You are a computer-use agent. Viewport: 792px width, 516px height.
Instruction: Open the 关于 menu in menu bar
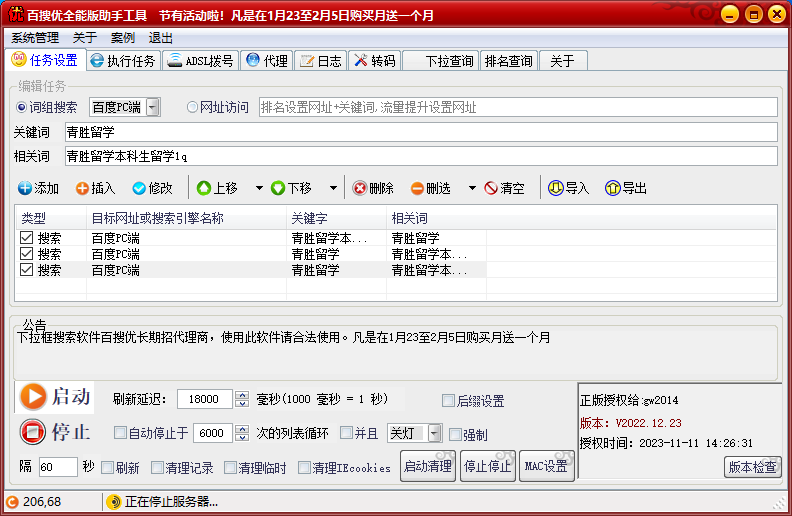pyautogui.click(x=84, y=38)
